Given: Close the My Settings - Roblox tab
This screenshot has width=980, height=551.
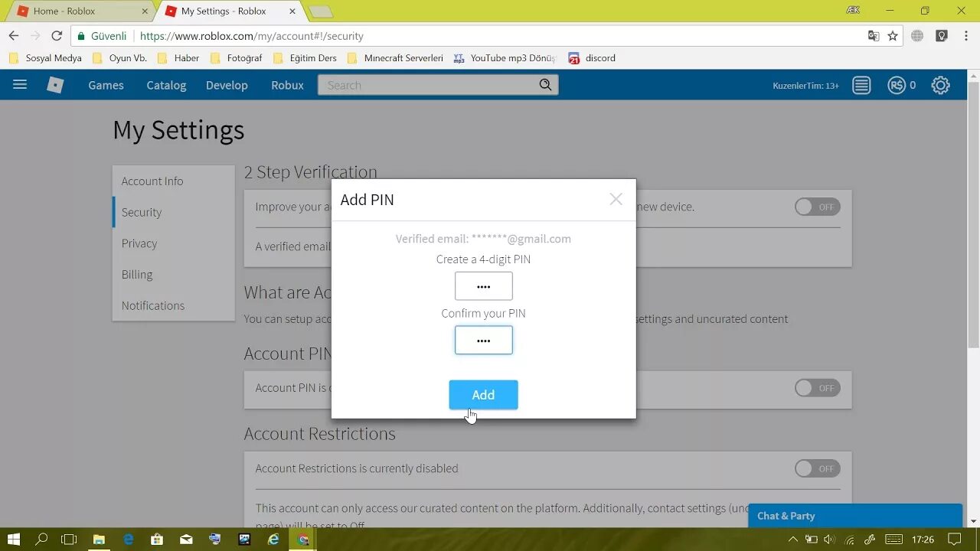Looking at the screenshot, I should coord(292,11).
